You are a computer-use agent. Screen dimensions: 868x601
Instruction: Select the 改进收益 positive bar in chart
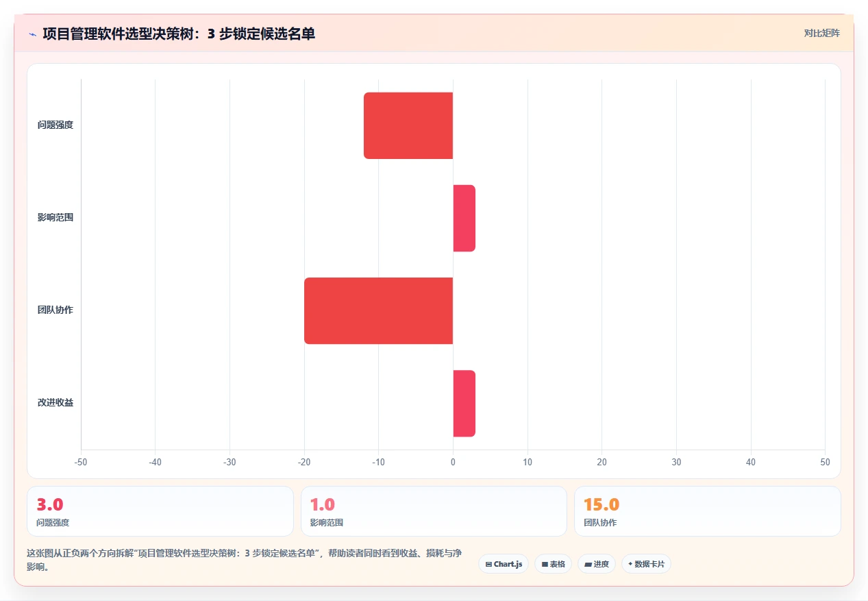(464, 403)
